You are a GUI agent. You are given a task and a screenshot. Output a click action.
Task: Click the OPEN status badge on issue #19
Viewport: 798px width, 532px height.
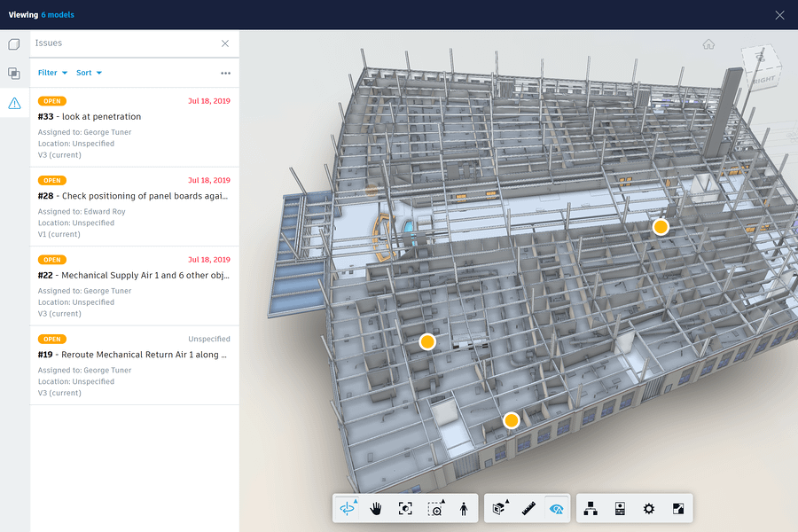pos(52,339)
